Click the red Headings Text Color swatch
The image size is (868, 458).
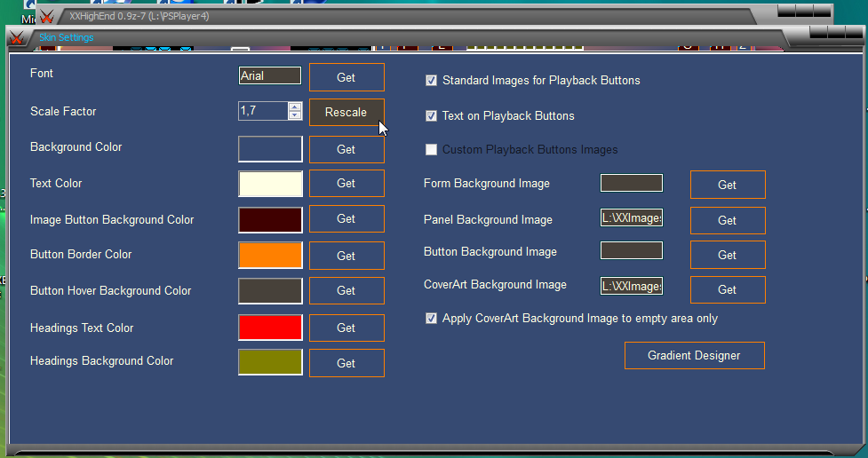coord(271,328)
